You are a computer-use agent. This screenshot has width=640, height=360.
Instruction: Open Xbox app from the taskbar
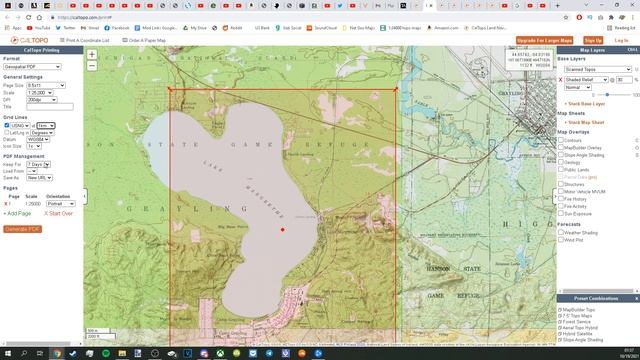pos(220,353)
